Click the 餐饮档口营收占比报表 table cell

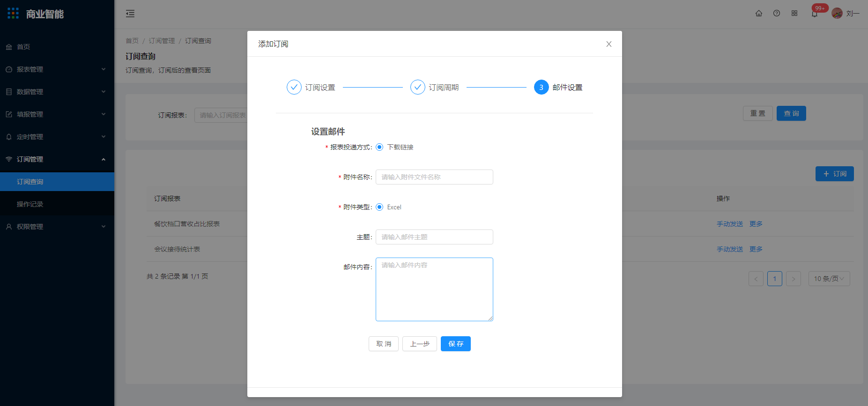click(187, 224)
